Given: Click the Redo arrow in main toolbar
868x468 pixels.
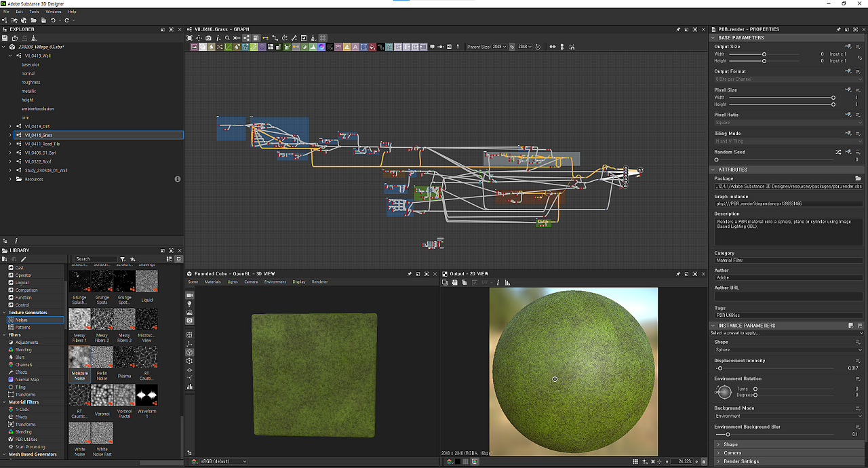Looking at the screenshot, I should pyautogui.click(x=66, y=20).
